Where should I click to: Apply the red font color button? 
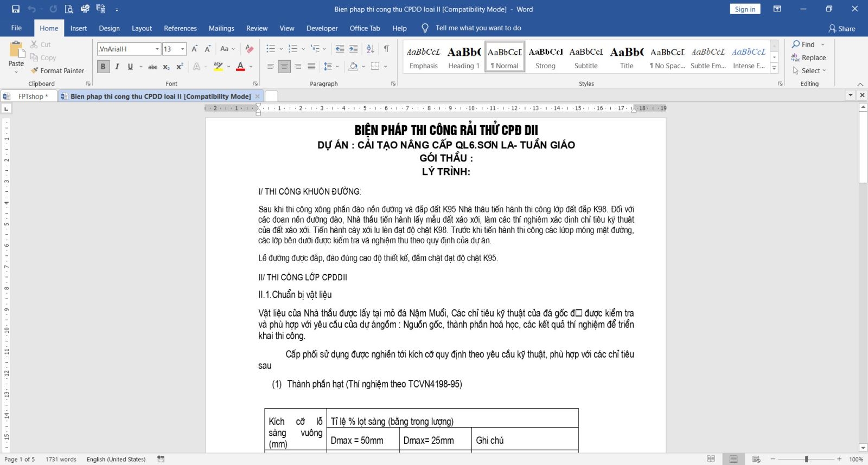(x=240, y=67)
